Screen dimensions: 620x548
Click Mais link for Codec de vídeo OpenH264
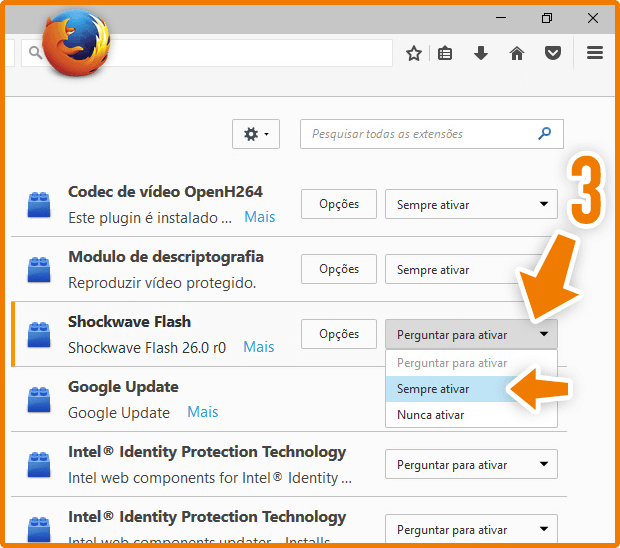point(260,217)
